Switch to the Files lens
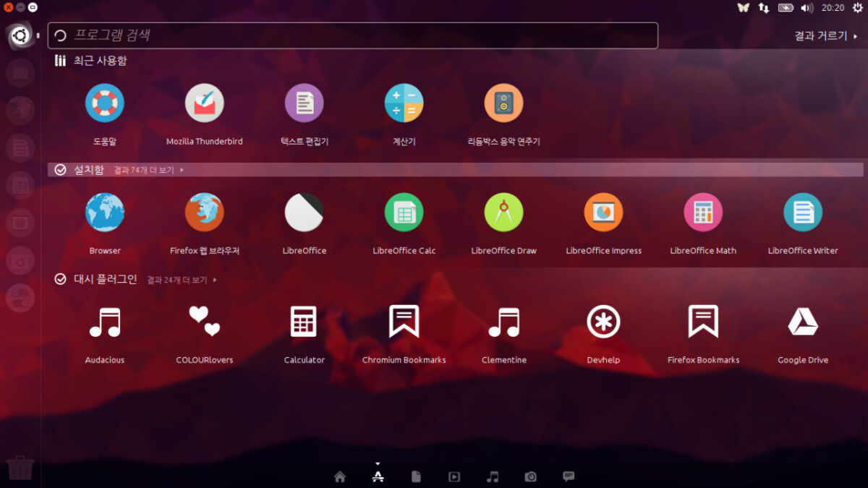 pyautogui.click(x=416, y=476)
